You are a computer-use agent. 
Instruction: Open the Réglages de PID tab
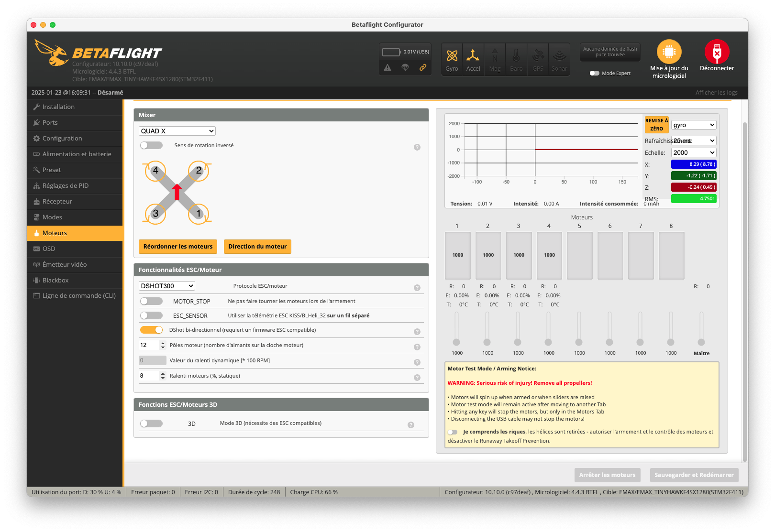tap(75, 186)
